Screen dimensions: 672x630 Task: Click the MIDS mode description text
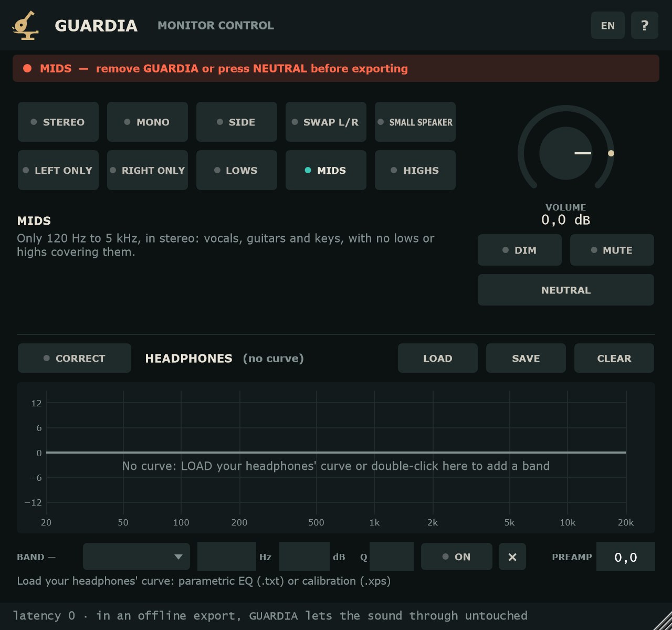(x=226, y=245)
